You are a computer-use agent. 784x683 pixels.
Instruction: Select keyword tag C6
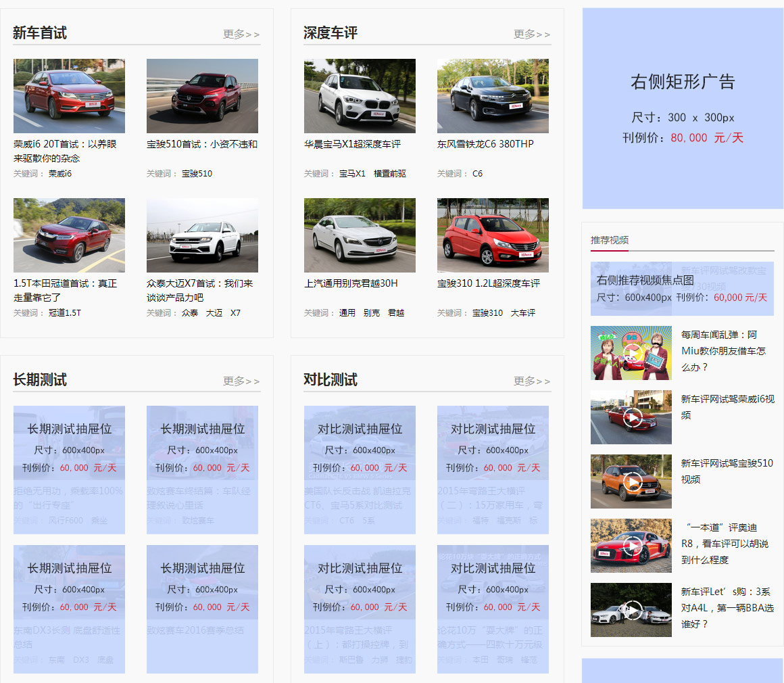point(478,174)
